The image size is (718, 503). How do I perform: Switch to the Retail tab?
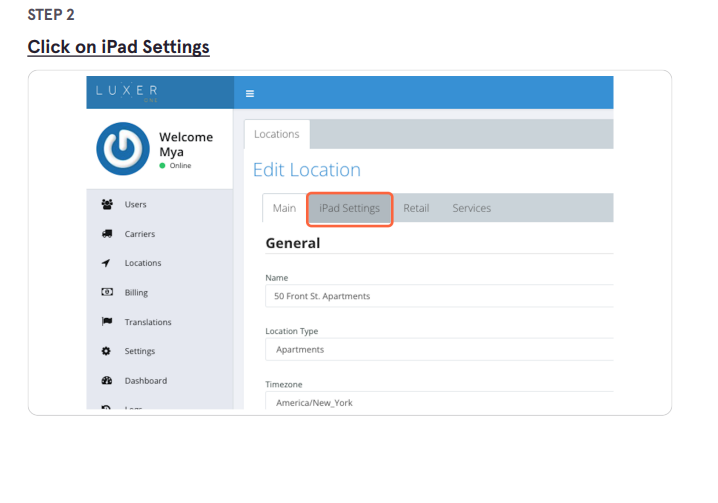coord(416,208)
